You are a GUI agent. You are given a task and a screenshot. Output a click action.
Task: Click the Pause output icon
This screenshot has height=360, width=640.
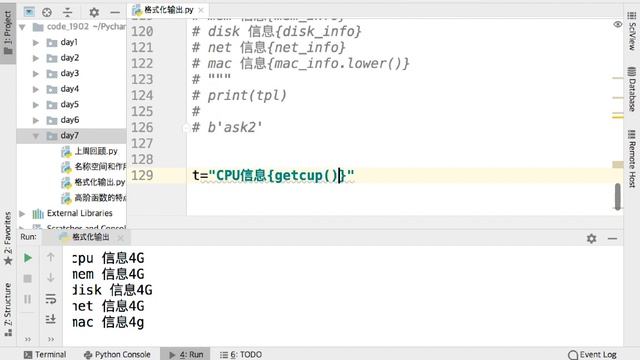pos(28,299)
